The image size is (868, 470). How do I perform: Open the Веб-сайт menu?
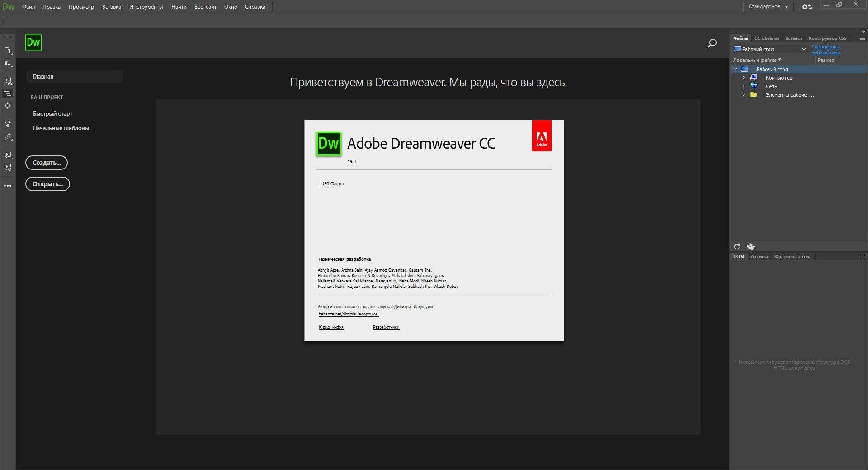click(205, 7)
